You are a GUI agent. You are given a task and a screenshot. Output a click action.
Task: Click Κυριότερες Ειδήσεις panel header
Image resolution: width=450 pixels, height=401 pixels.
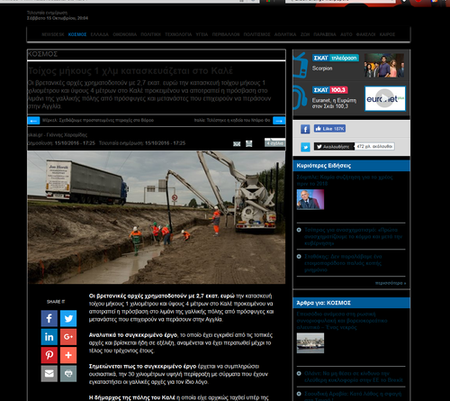click(351, 166)
